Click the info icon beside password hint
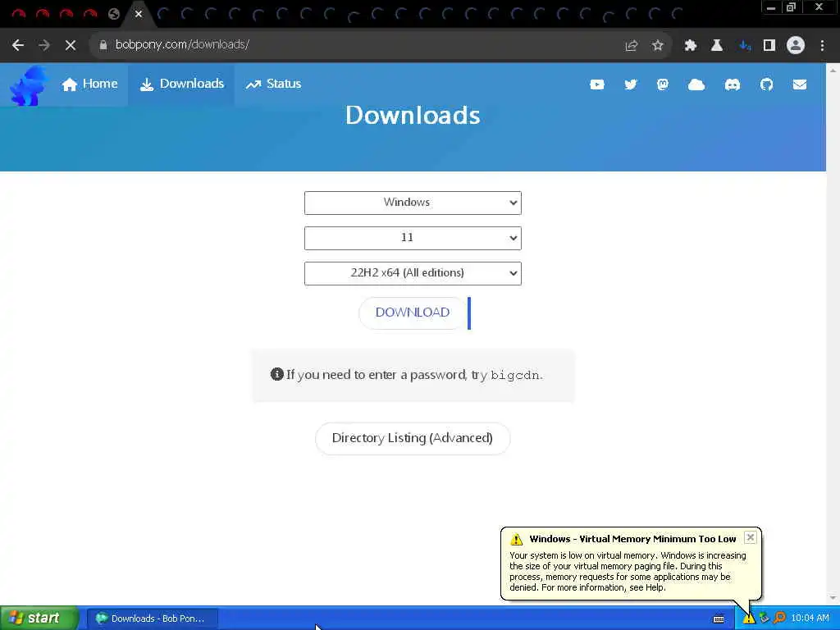840x630 pixels. (277, 374)
